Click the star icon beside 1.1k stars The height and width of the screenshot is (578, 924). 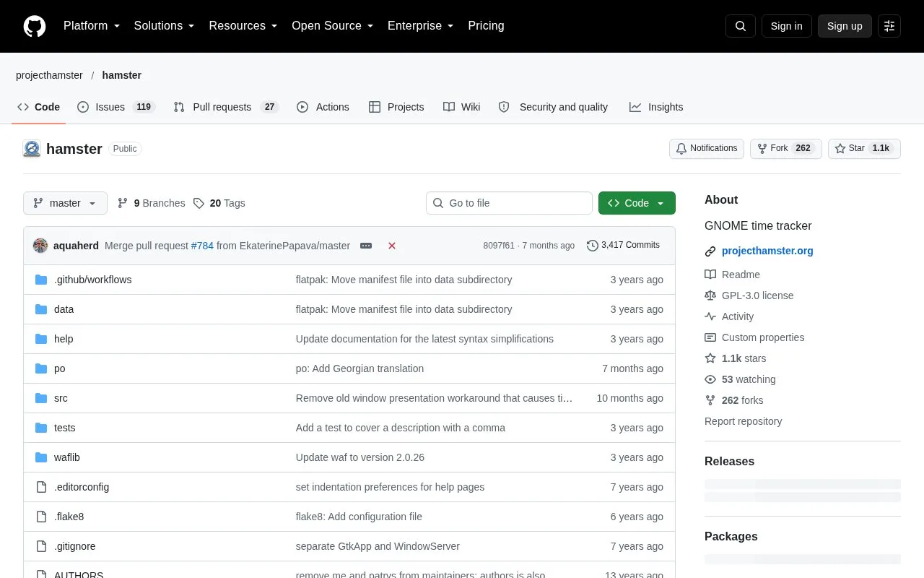(x=710, y=358)
